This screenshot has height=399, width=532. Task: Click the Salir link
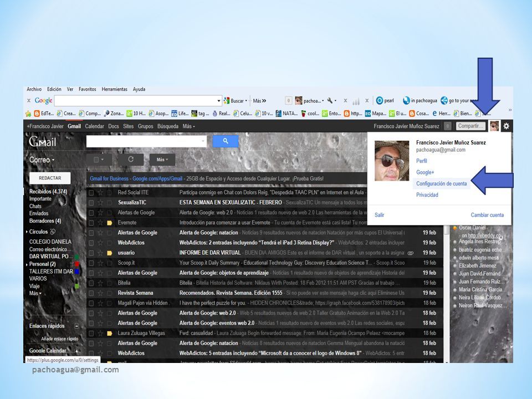click(x=379, y=215)
